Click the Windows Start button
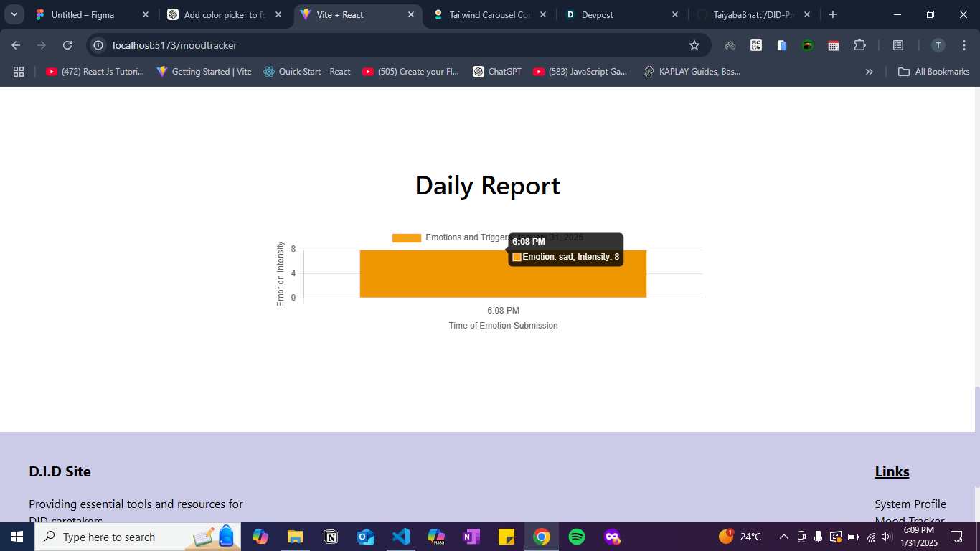 coord(15,537)
